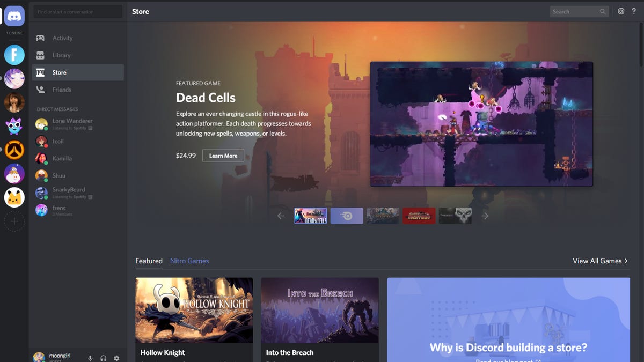Click Learn More for Dead Cells
The width and height of the screenshot is (644, 362).
(x=223, y=156)
